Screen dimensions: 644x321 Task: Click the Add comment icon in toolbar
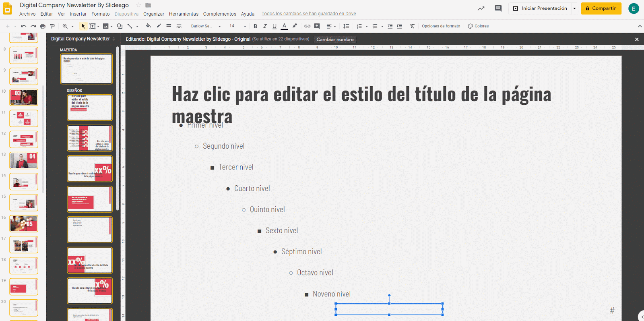coord(317,26)
